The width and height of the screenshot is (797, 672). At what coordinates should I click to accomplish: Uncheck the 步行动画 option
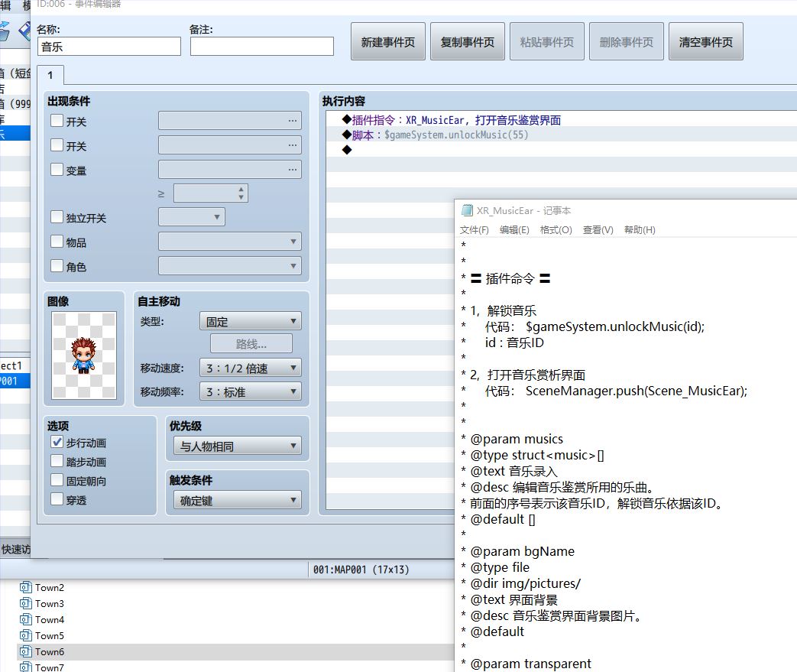(x=57, y=442)
